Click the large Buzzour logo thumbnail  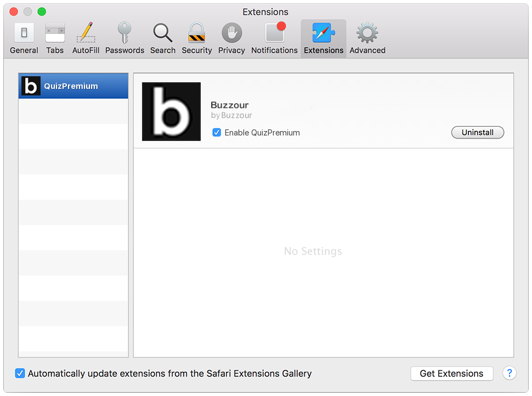click(x=171, y=112)
